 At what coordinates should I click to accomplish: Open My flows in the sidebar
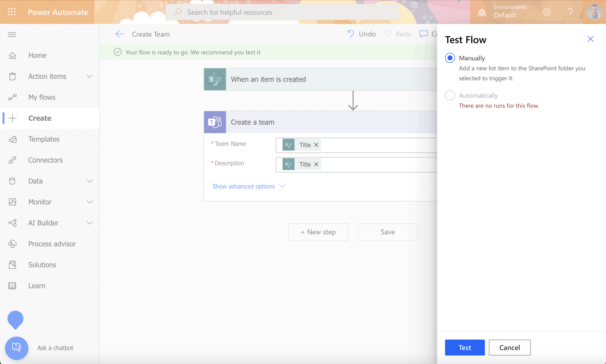click(x=42, y=97)
